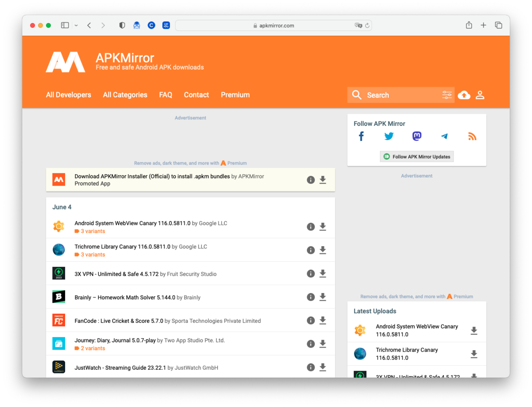Image resolution: width=532 pixels, height=407 pixels.
Task: Open JustWatch - Streaming Guide 23.22.1 link
Action: (x=120, y=368)
